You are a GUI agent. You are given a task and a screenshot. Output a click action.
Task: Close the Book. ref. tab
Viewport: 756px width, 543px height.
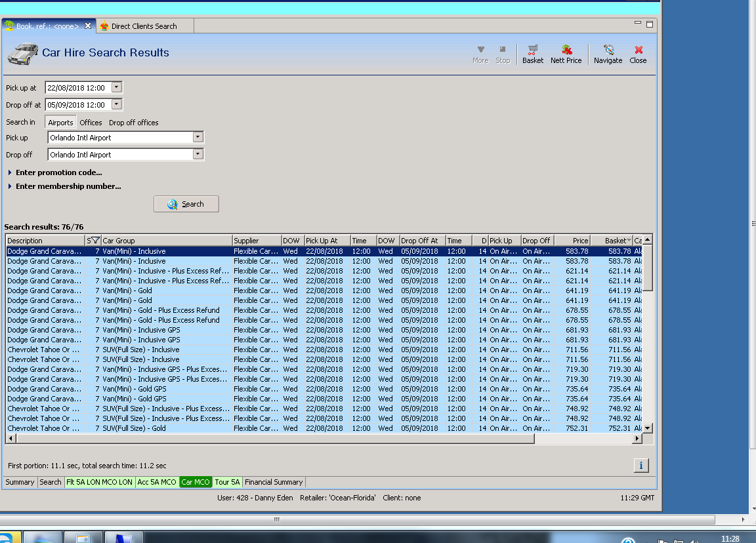click(88, 26)
